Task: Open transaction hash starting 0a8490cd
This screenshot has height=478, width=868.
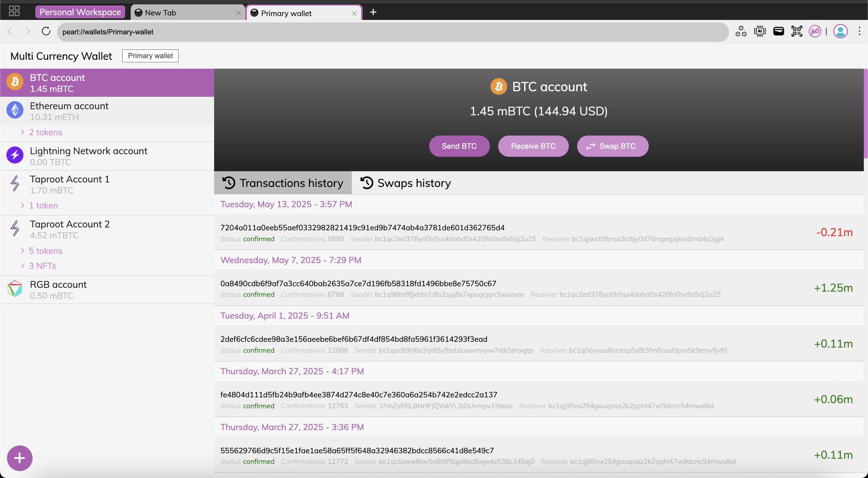Action: pos(358,284)
